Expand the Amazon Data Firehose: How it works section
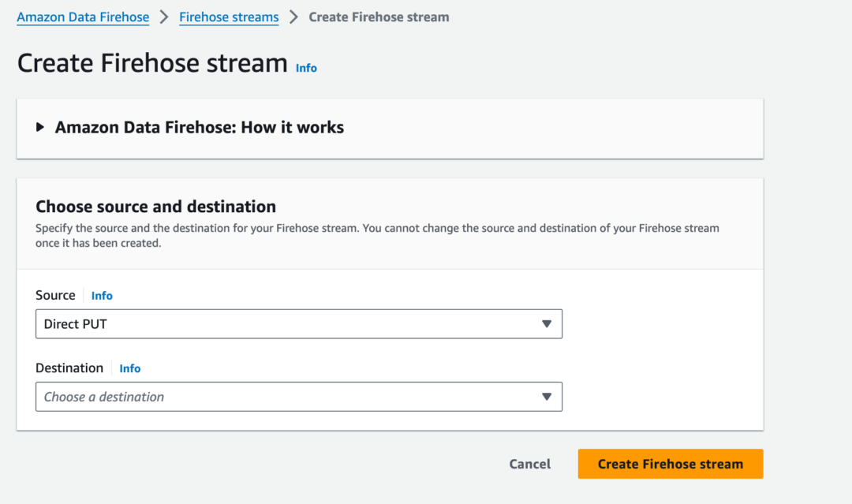852x504 pixels. pyautogui.click(x=198, y=127)
